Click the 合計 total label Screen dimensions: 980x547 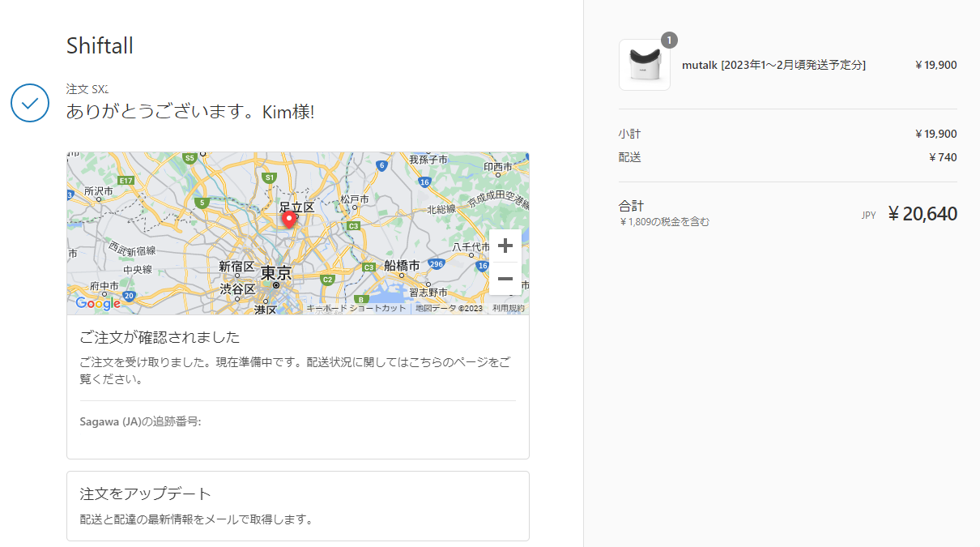click(631, 206)
